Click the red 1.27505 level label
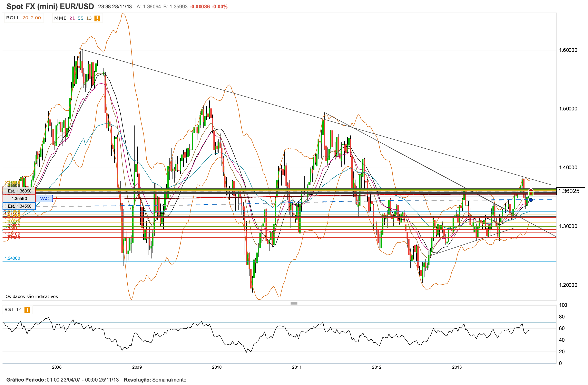 coord(12,238)
